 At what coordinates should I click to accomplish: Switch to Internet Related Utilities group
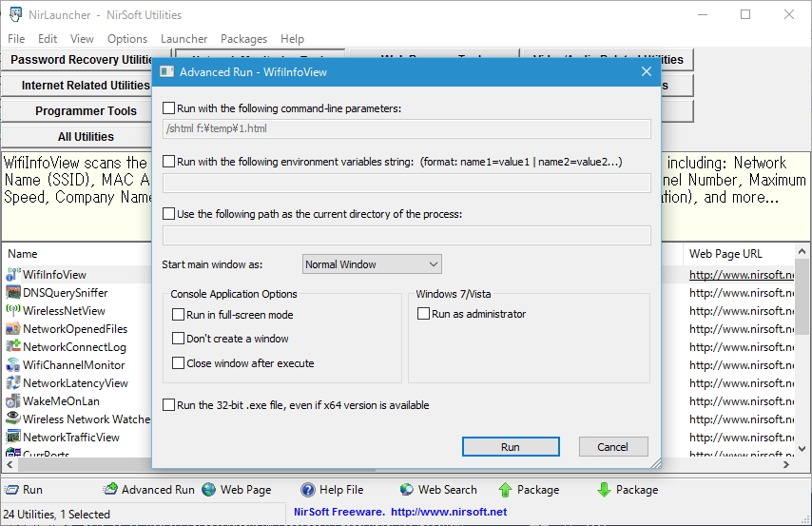(78, 85)
